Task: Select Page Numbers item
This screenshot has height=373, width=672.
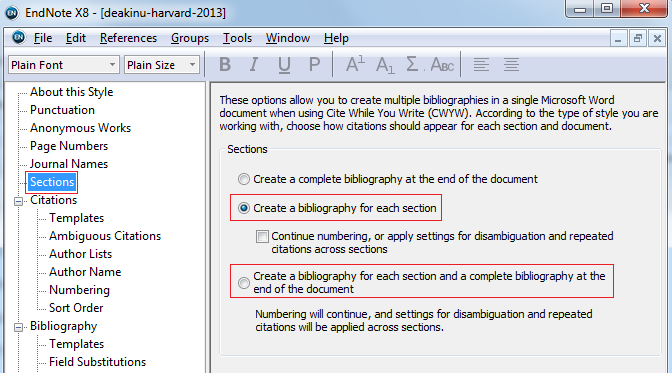Action: 69,146
